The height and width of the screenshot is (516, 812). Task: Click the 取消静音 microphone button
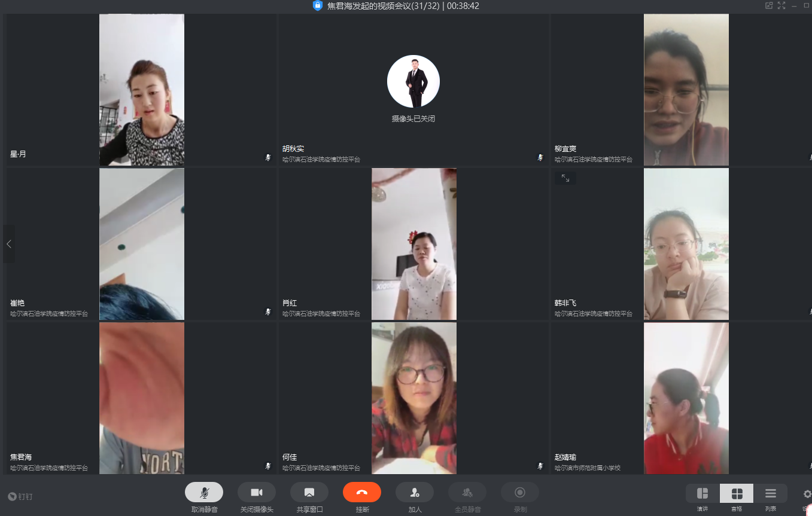click(204, 492)
